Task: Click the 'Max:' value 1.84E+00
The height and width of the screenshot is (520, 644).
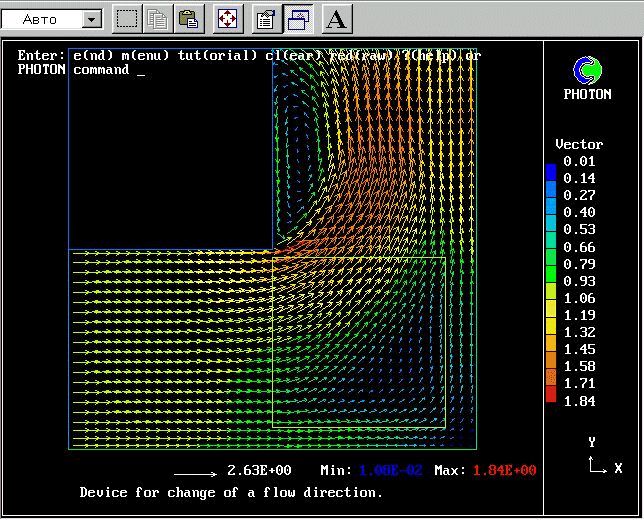Action: (x=504, y=470)
